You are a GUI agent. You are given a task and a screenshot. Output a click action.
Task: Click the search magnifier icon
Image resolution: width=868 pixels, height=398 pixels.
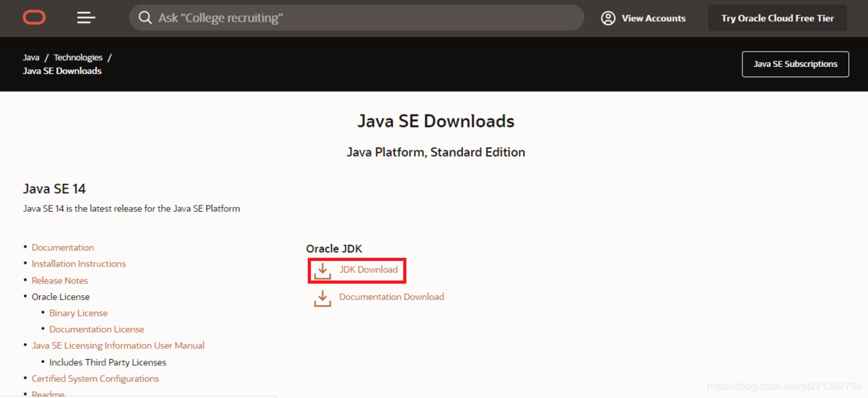[x=145, y=18]
